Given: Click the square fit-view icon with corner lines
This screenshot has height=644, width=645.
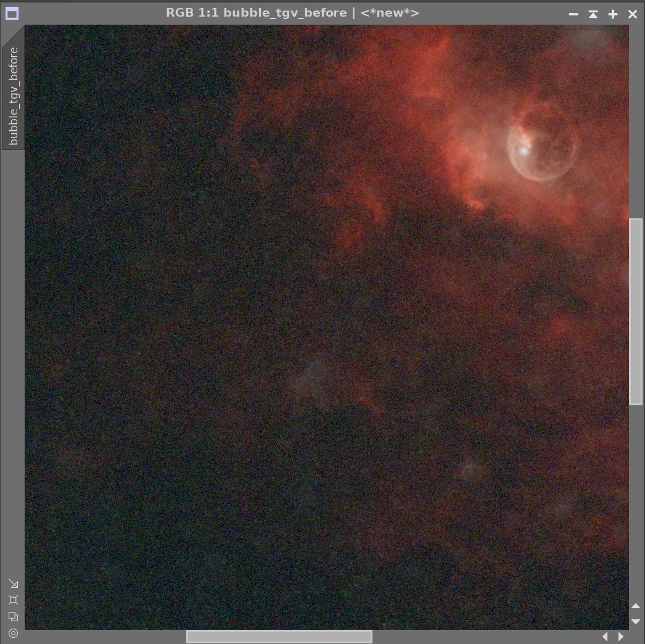Looking at the screenshot, I should (13, 600).
